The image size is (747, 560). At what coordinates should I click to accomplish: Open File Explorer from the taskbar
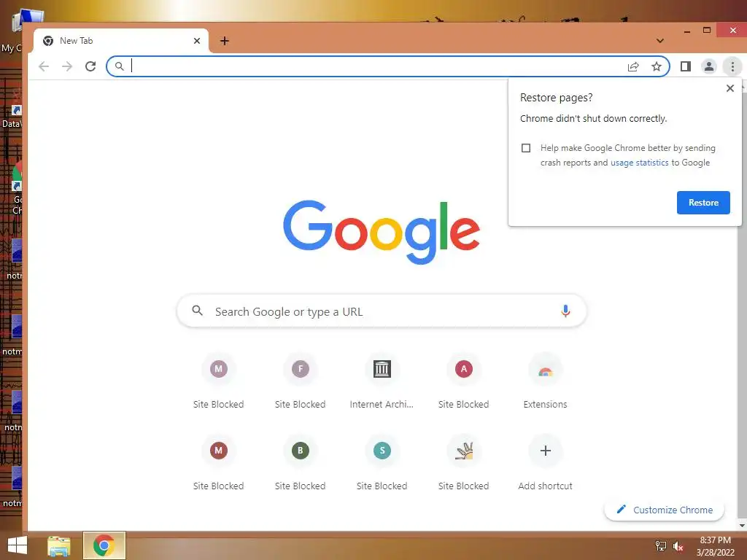(59, 545)
